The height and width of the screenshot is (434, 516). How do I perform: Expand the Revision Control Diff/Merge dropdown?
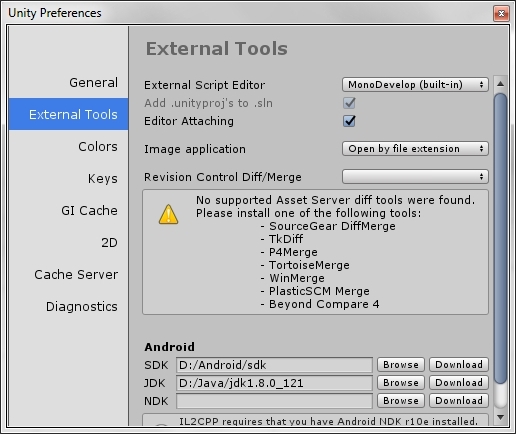[415, 177]
